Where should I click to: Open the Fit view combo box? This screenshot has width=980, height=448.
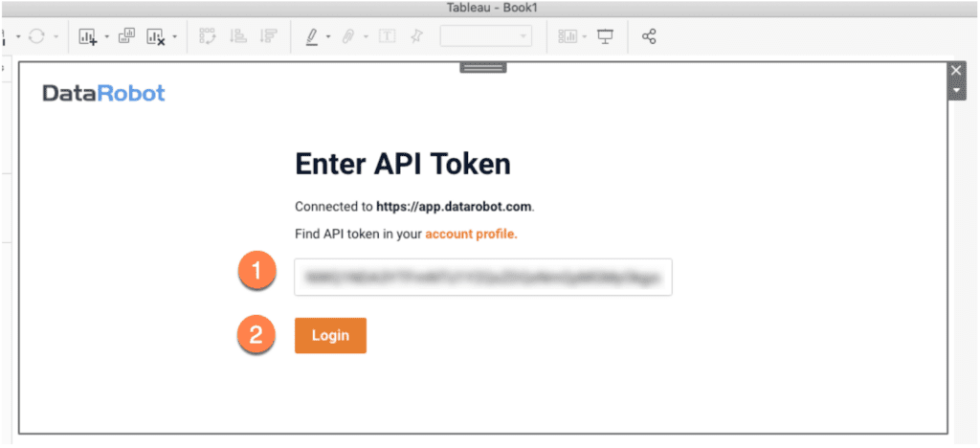tap(486, 36)
